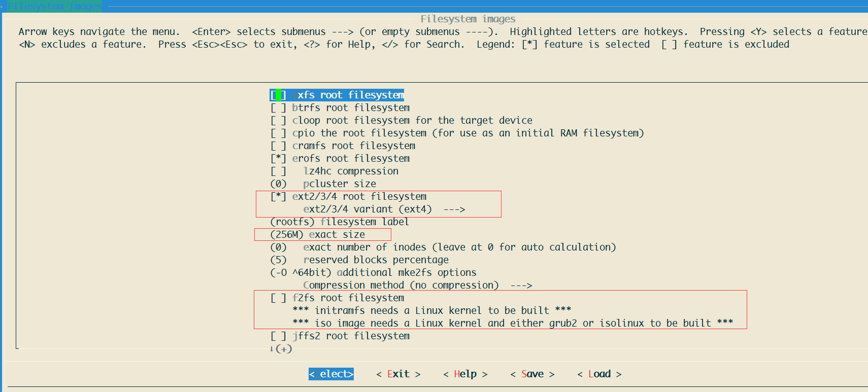Click the Filesystem images dialog title
This screenshot has width=868, height=392.
[x=468, y=19]
